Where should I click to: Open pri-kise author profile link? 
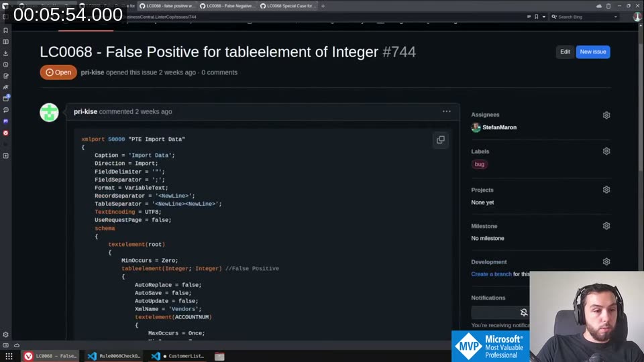click(x=93, y=72)
